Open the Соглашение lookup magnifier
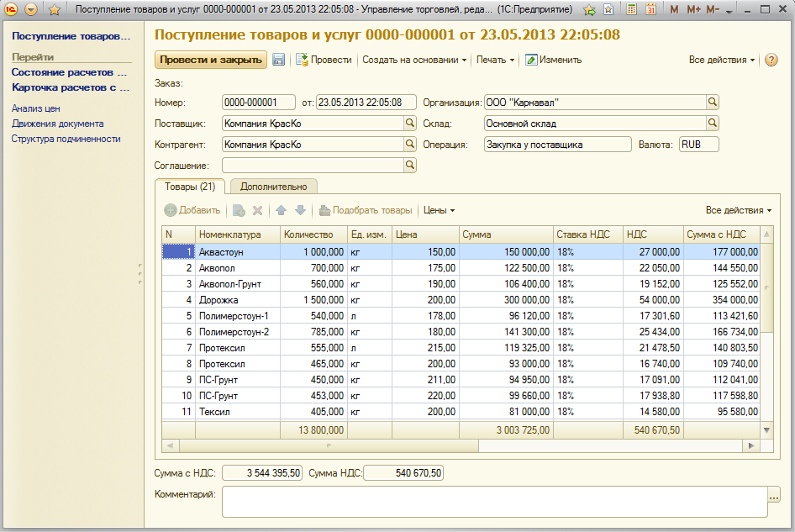Viewport: 795px width, 532px height. 409,165
